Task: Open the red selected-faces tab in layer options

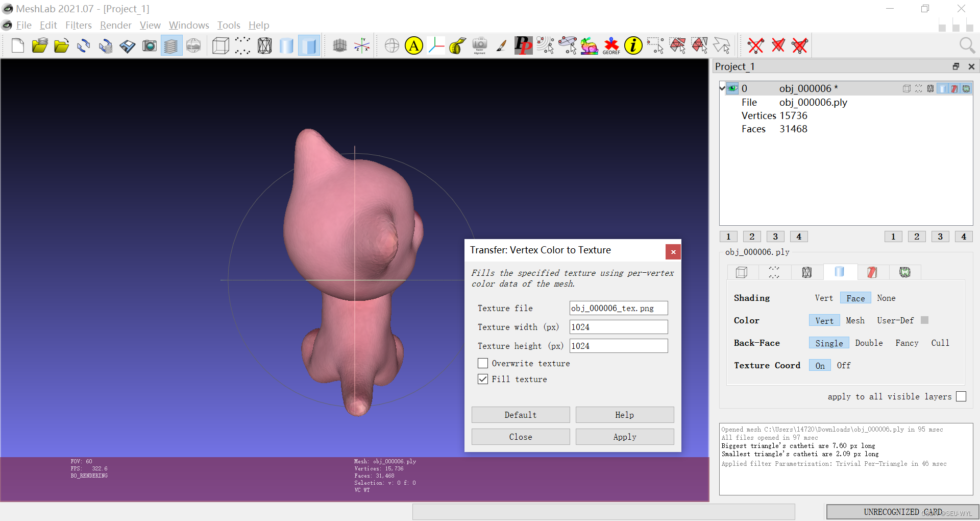Action: 872,272
